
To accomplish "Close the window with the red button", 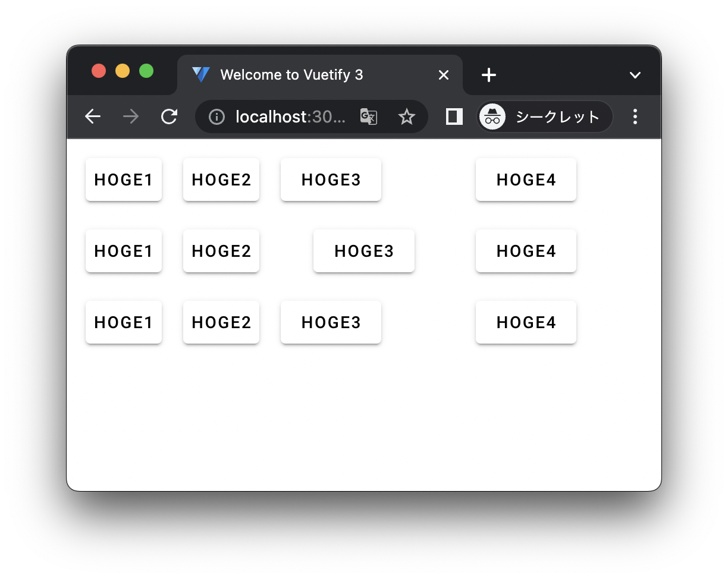I will (x=99, y=71).
